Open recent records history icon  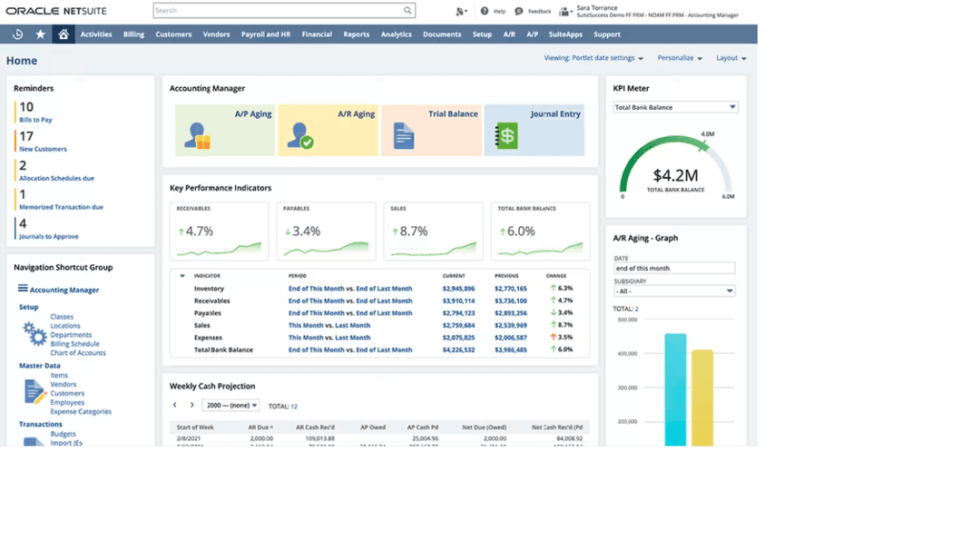18,34
